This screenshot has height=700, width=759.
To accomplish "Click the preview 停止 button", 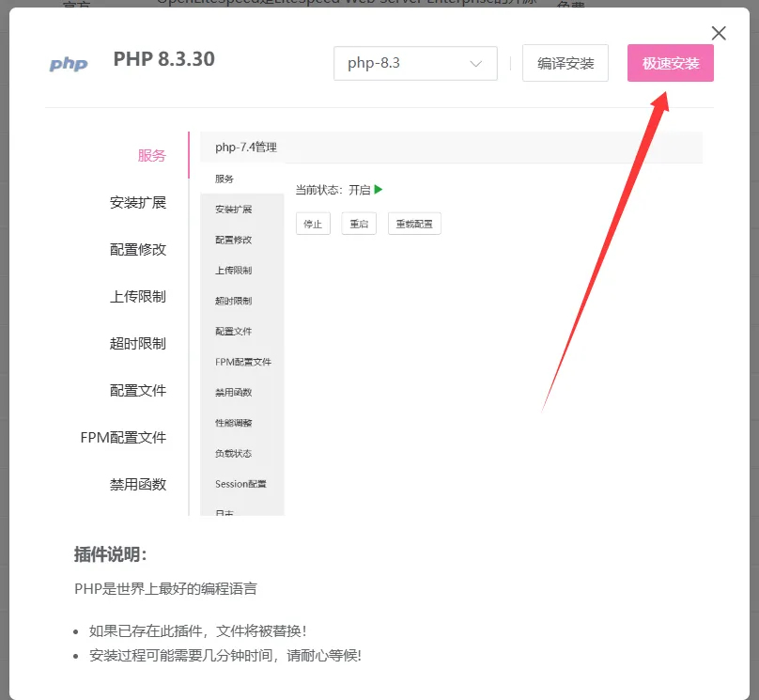I will point(313,224).
